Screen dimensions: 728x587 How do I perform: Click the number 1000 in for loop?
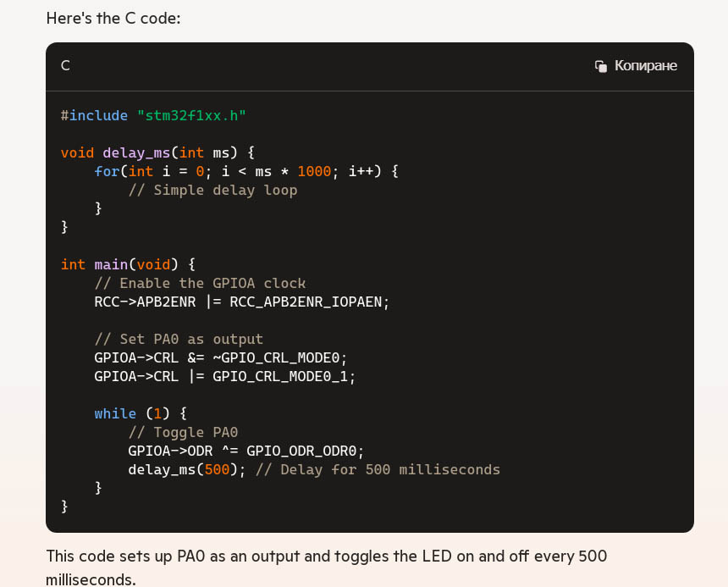(x=314, y=171)
